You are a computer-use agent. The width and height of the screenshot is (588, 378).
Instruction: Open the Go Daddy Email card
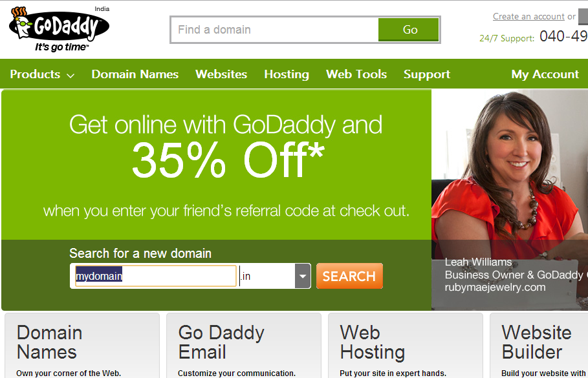pyautogui.click(x=244, y=346)
